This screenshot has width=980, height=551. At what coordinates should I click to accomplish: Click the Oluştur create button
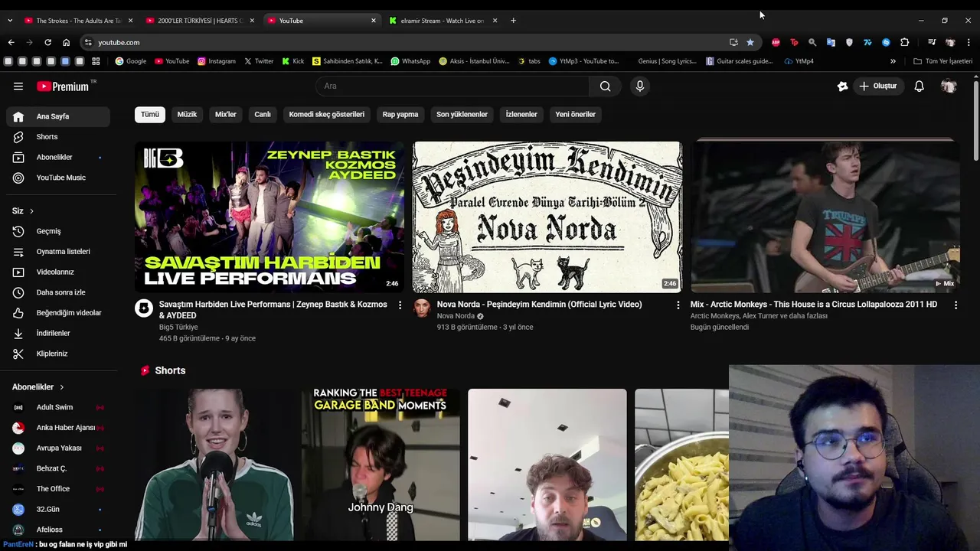(x=877, y=86)
